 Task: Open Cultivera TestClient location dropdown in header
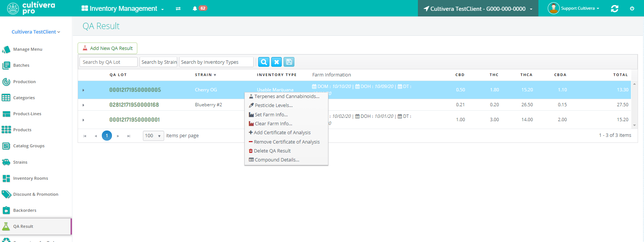tap(478, 9)
